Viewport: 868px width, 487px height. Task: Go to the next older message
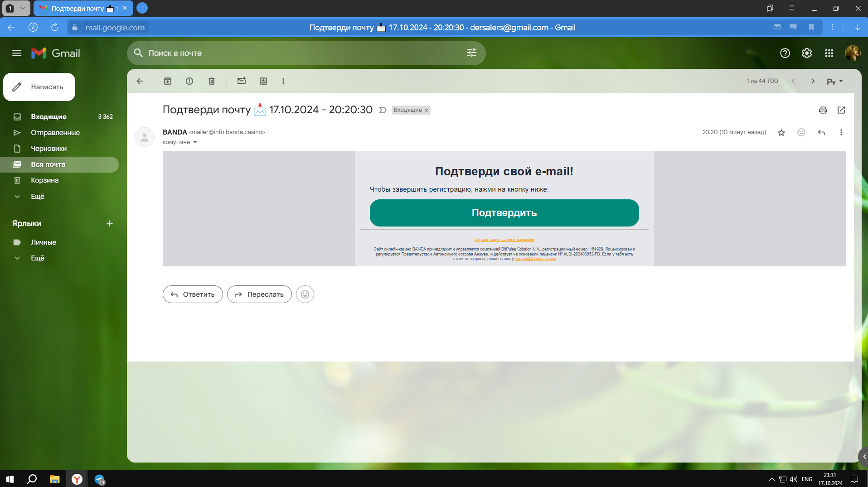pos(813,81)
